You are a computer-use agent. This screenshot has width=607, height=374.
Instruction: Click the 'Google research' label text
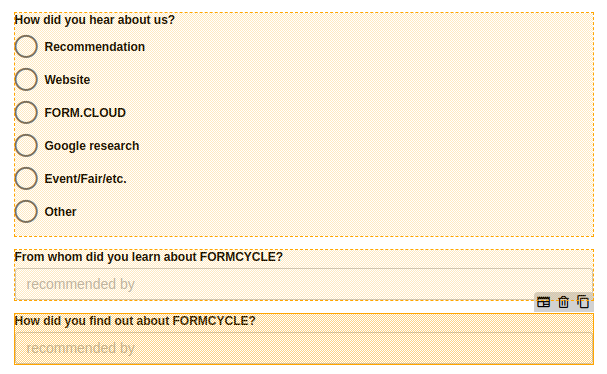tap(92, 146)
